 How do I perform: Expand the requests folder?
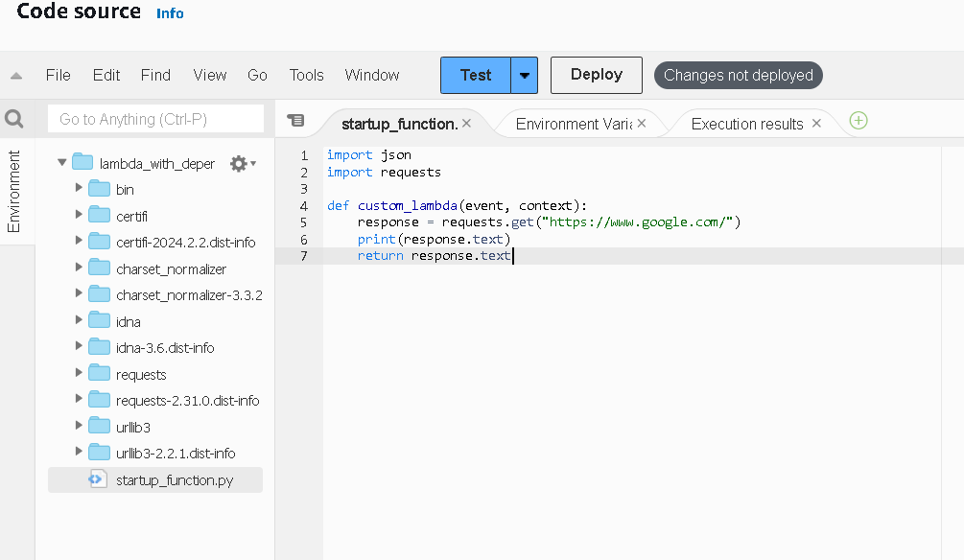coord(79,374)
